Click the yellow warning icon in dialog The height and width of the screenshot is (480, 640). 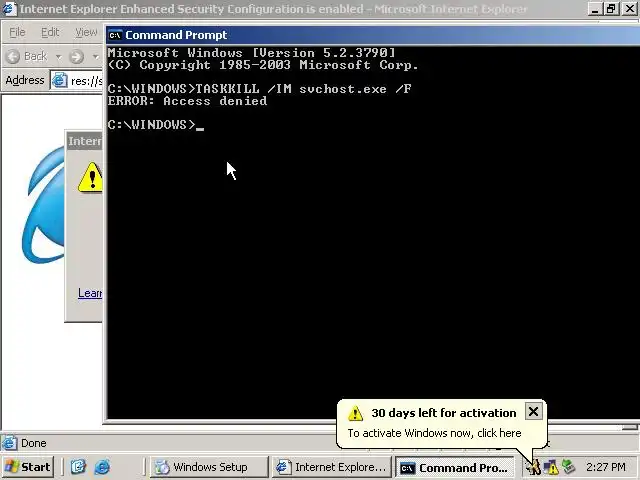click(90, 178)
